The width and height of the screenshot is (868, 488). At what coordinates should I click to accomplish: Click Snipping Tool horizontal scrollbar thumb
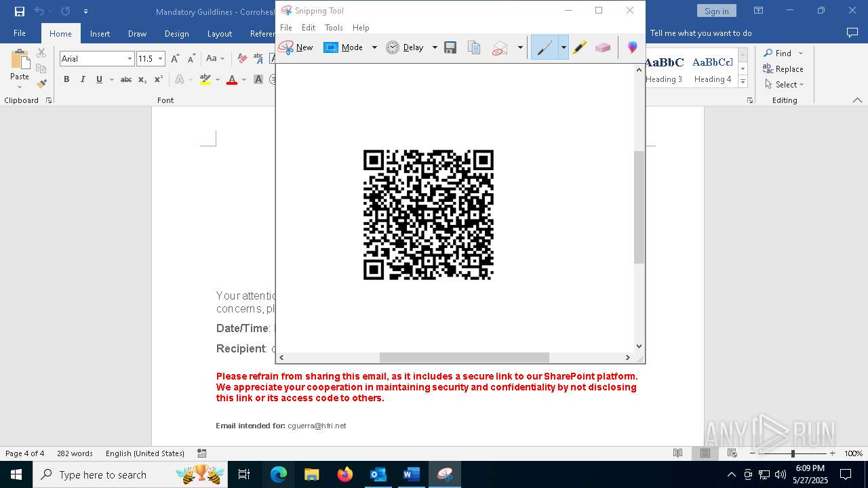[x=464, y=357]
